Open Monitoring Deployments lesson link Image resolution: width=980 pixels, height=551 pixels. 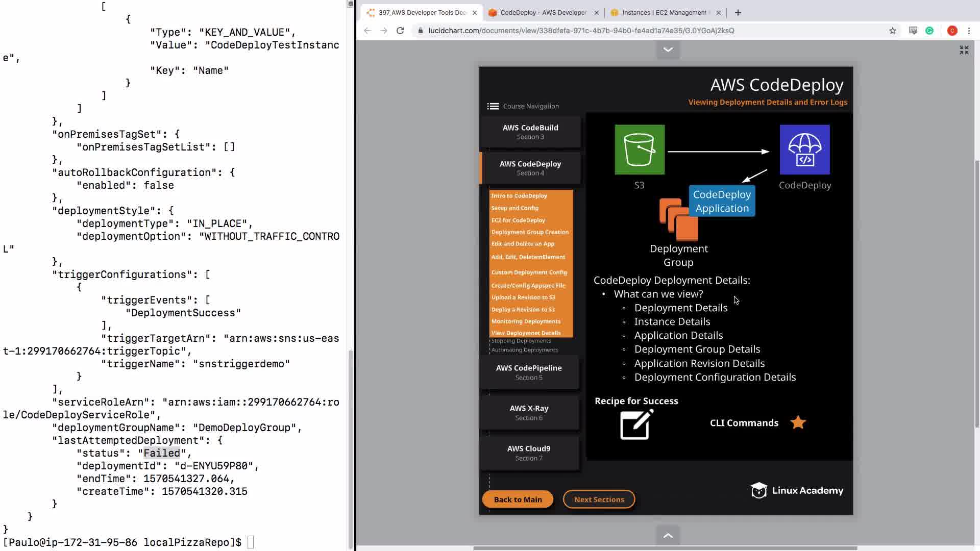coord(526,321)
